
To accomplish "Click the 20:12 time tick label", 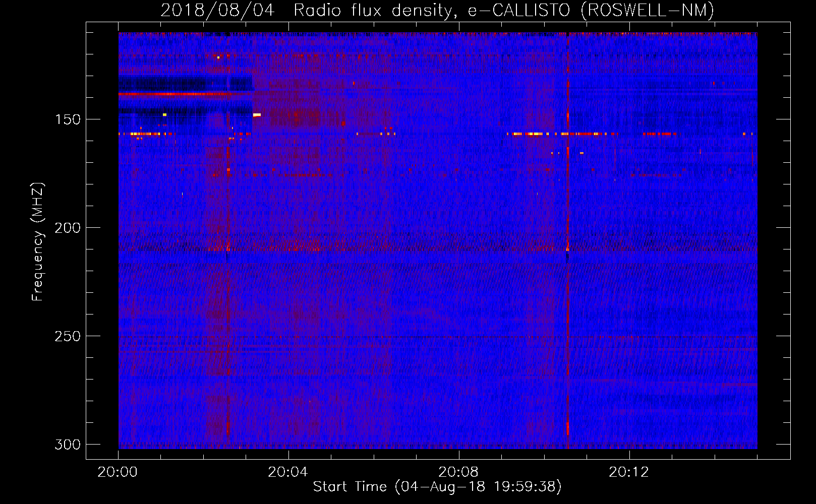I will [x=629, y=472].
